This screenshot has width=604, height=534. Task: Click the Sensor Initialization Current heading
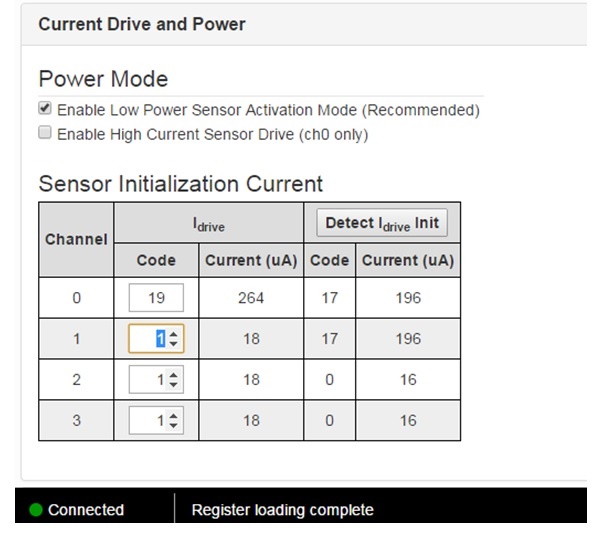(181, 184)
